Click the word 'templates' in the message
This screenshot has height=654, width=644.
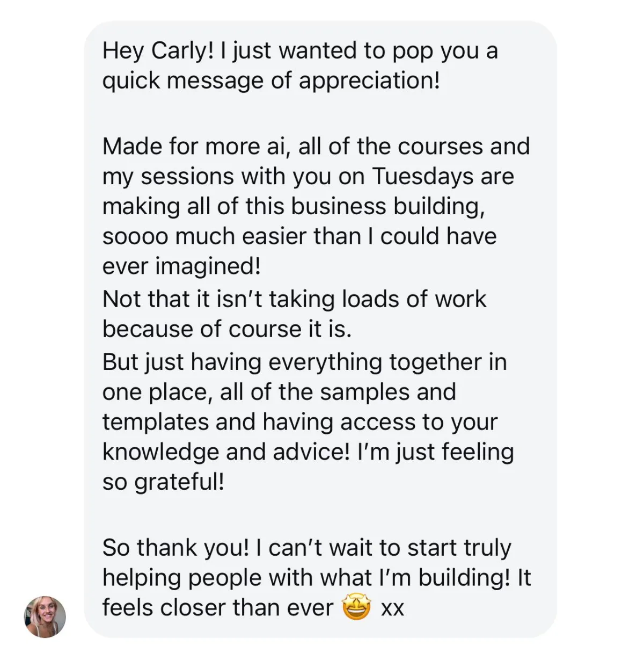(155, 422)
